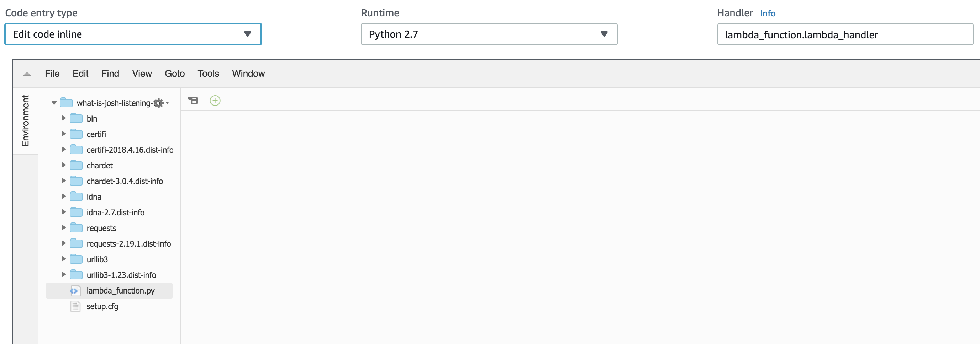Open the tab list icon in editor
This screenshot has width=980, height=344.
point(193,100)
